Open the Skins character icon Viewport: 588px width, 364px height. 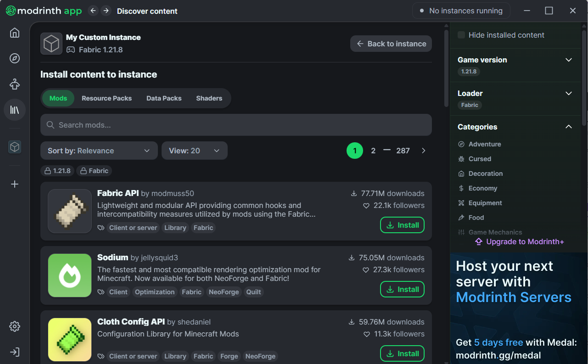[15, 84]
